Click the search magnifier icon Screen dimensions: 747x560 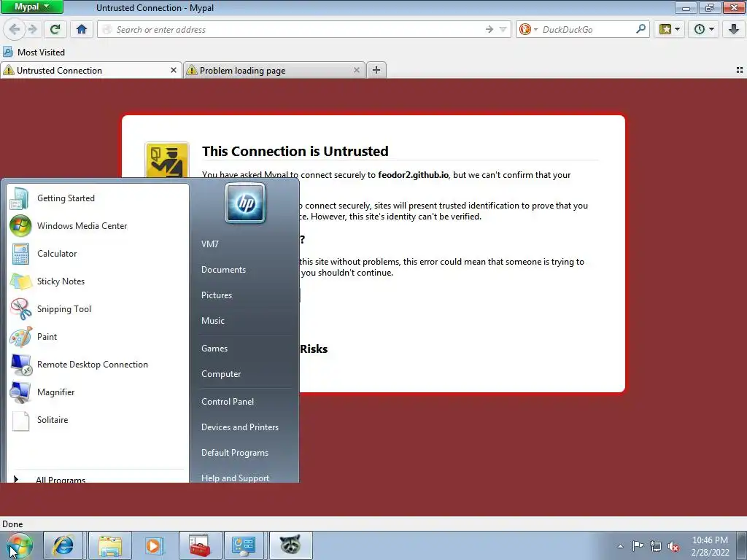point(640,29)
